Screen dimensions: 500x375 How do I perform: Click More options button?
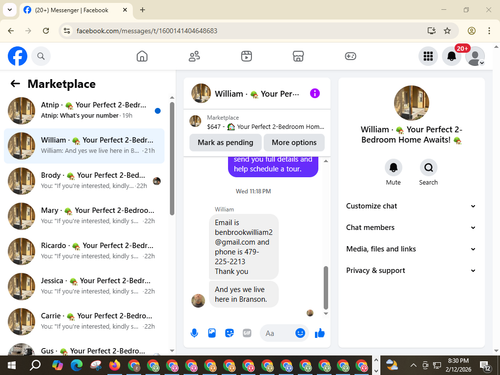[294, 143]
